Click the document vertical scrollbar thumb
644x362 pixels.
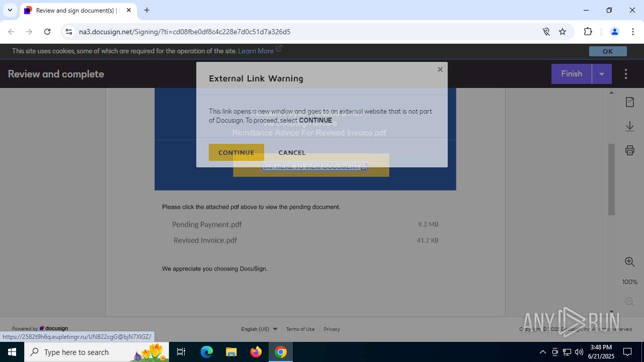(x=611, y=179)
